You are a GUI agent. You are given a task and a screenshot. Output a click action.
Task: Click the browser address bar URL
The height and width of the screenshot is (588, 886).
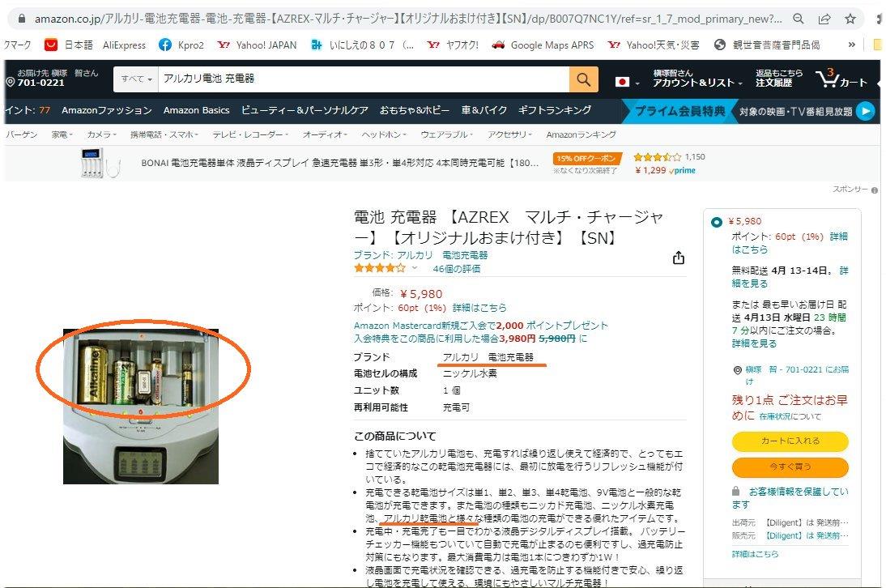click(408, 19)
